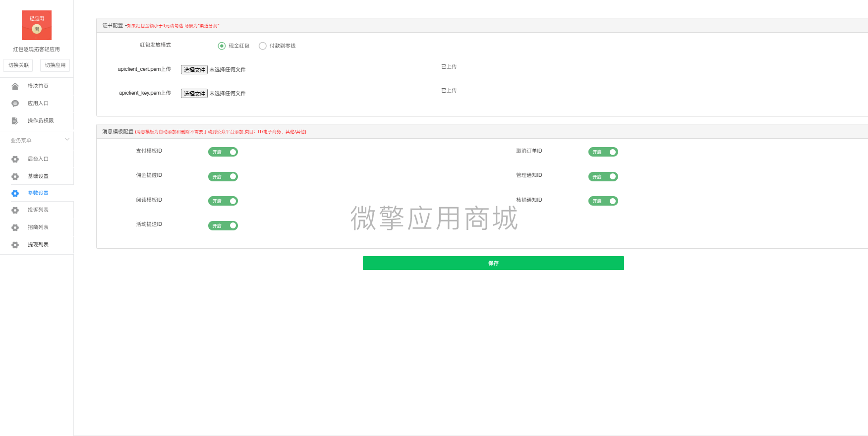
Task: Open the 操作员权限 menu label
Action: tap(41, 121)
